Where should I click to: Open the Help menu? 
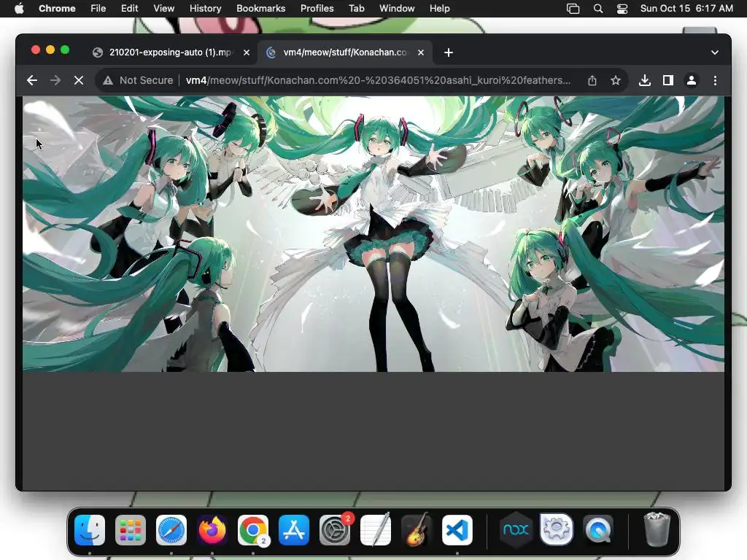pos(439,8)
